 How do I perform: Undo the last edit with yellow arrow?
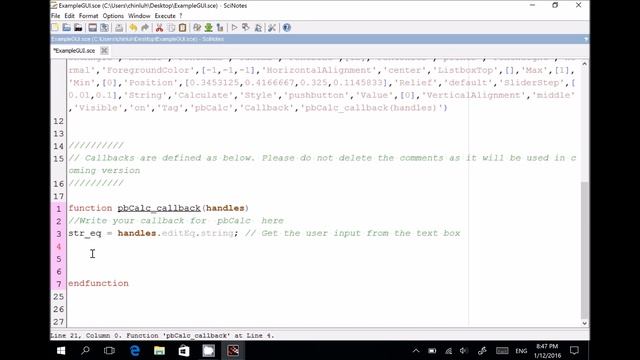[x=133, y=28]
